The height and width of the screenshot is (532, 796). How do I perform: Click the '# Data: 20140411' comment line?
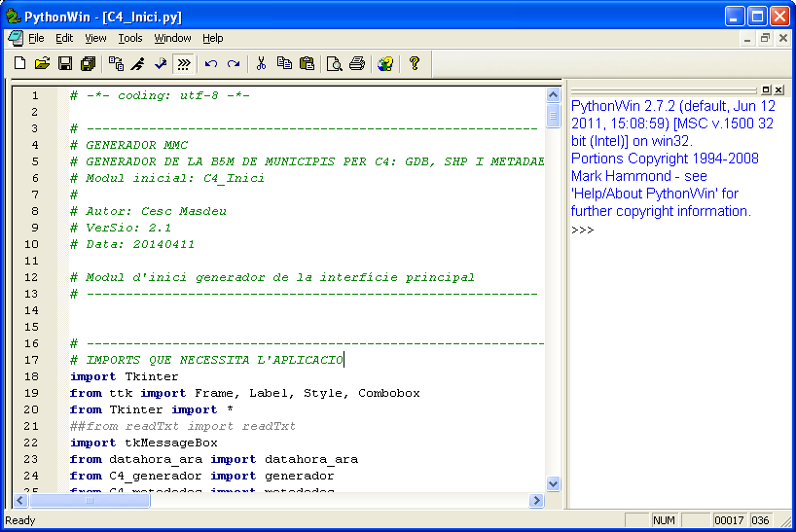click(132, 244)
